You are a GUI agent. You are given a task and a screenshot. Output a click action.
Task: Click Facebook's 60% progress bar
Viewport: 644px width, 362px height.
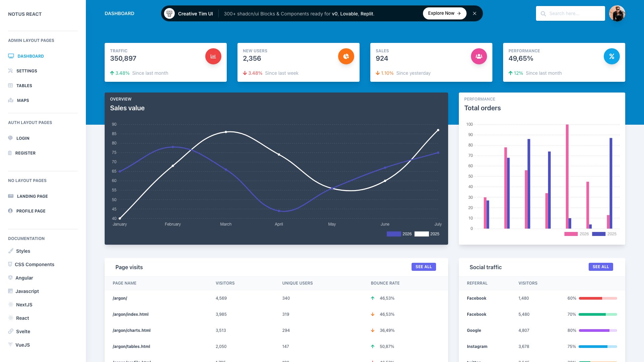598,298
